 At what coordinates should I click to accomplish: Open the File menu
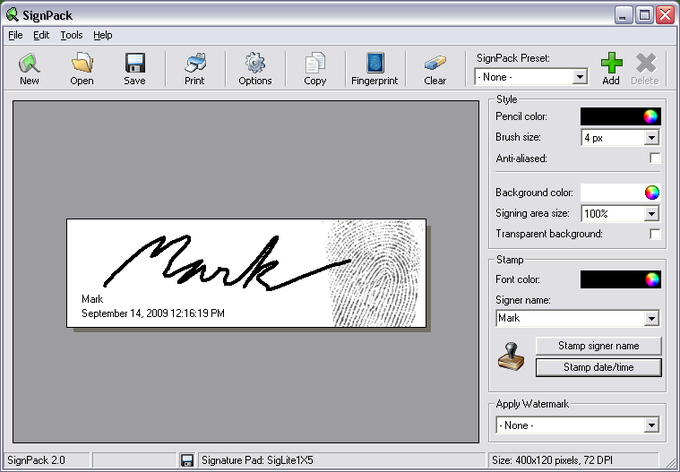pyautogui.click(x=15, y=35)
